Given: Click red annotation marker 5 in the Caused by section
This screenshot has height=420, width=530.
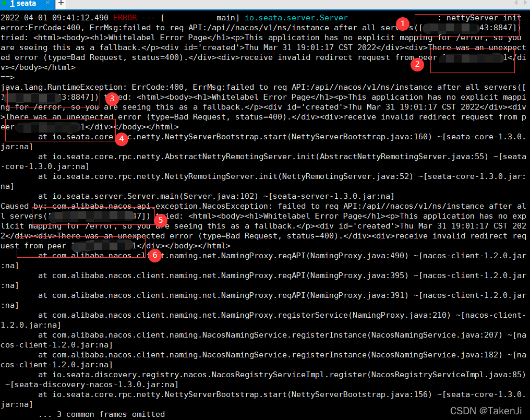Looking at the screenshot, I should point(160,221).
